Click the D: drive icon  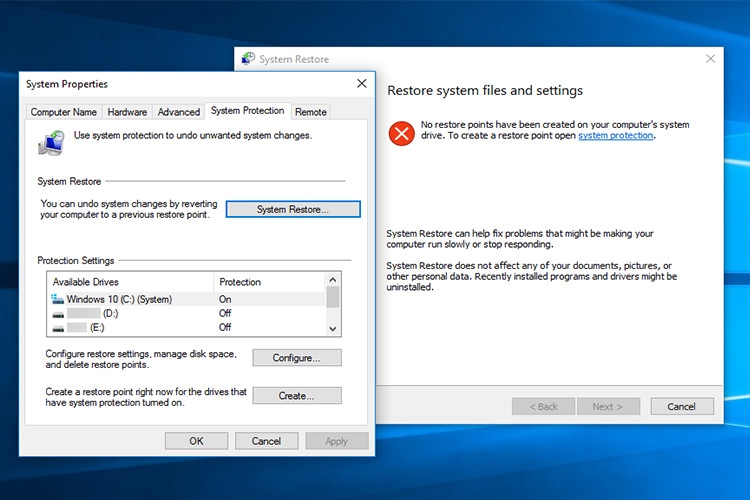(58, 314)
